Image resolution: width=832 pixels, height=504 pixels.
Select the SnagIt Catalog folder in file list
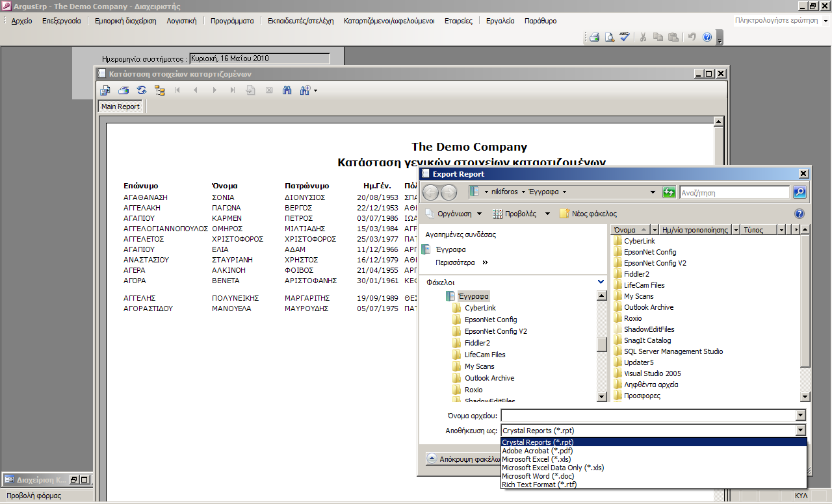coord(647,340)
